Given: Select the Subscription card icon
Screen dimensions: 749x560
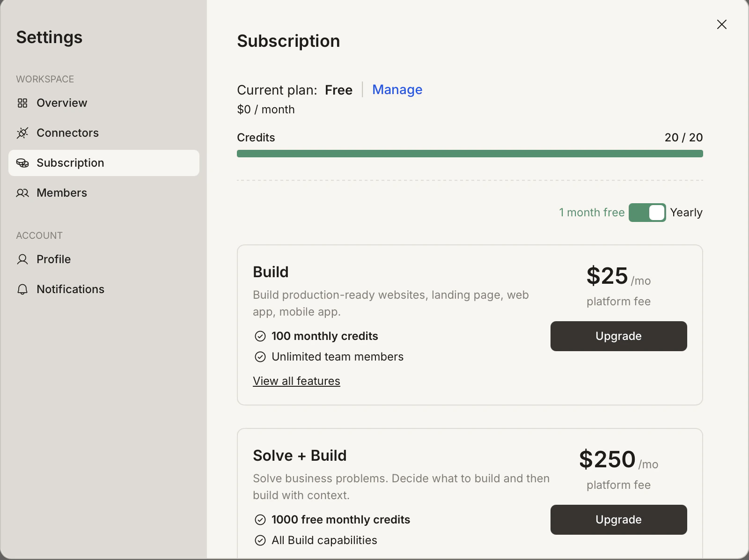Looking at the screenshot, I should click(x=22, y=163).
